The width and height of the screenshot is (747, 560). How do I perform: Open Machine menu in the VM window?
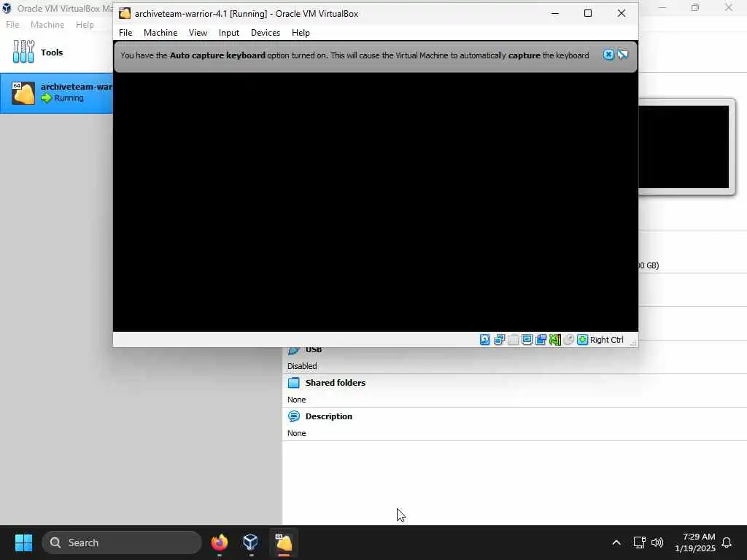click(160, 32)
